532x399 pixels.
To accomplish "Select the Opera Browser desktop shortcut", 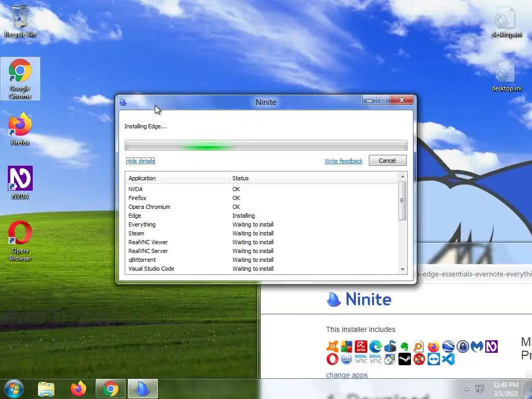I will coord(20,241).
